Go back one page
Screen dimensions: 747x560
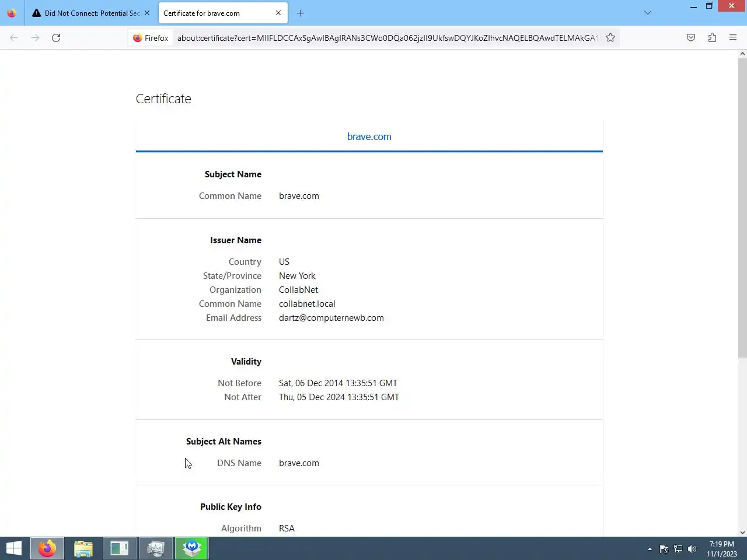[14, 38]
